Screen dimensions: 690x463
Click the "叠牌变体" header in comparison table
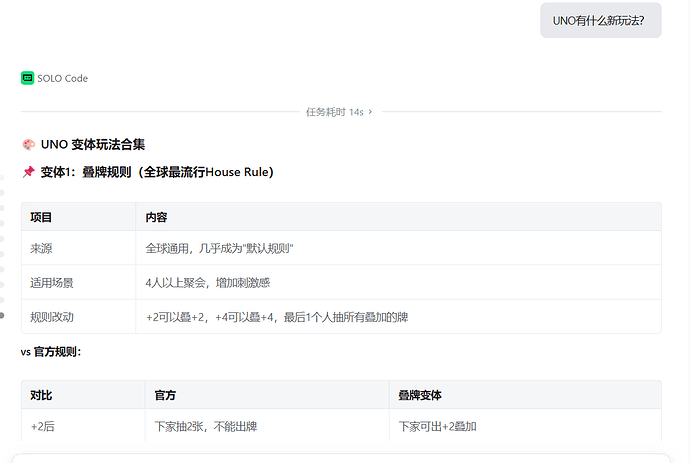(525, 395)
